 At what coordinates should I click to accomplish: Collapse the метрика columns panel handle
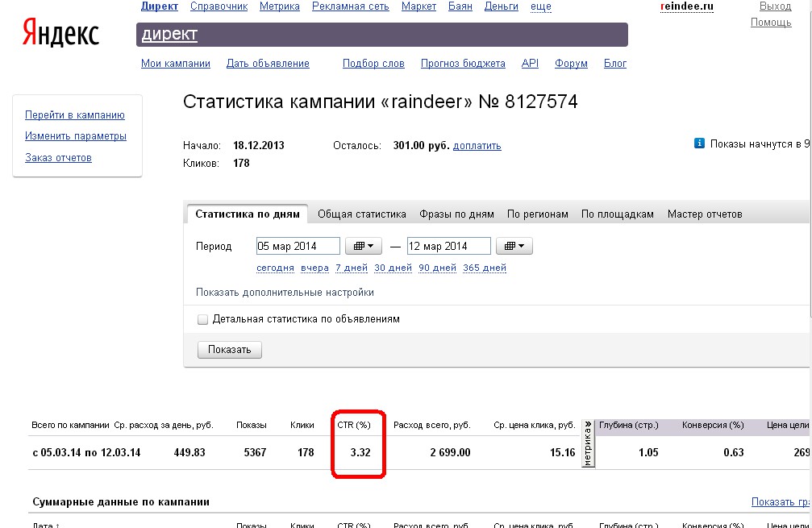(x=589, y=443)
